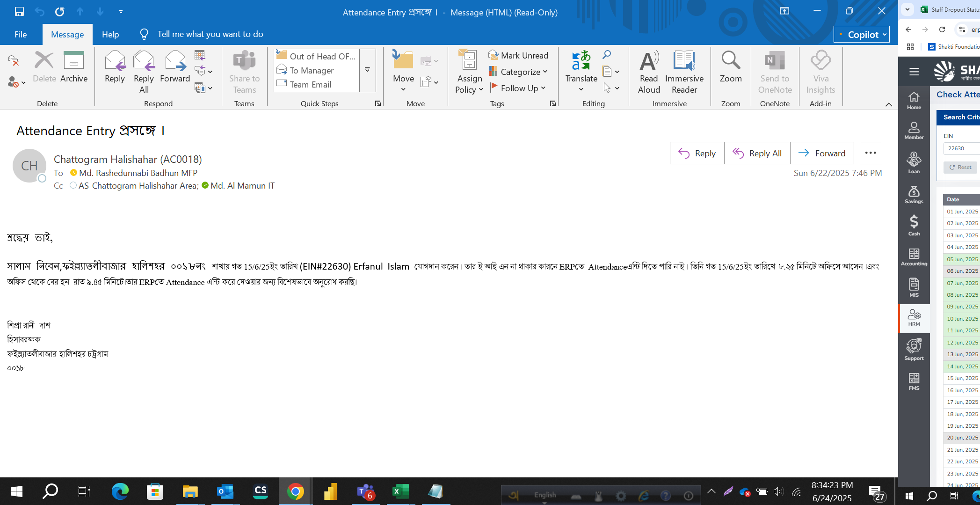Open the Follow Up flag dropdown
The height and width of the screenshot is (505, 980).
518,88
